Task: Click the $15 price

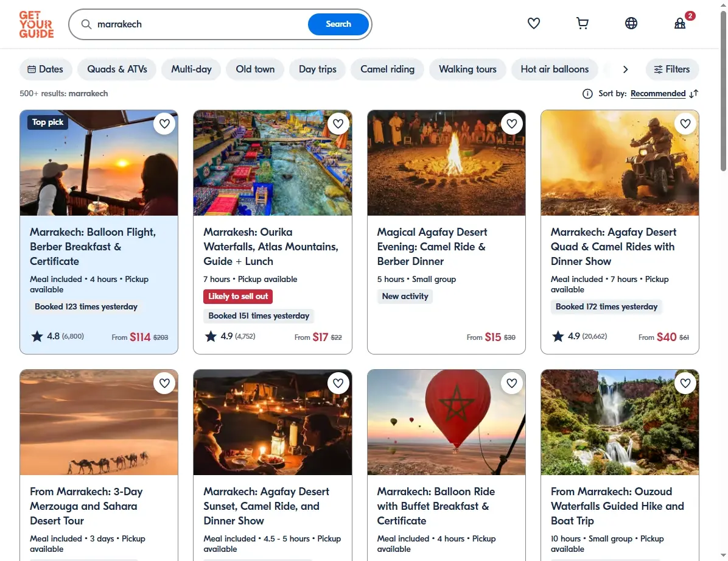Action: [x=493, y=337]
